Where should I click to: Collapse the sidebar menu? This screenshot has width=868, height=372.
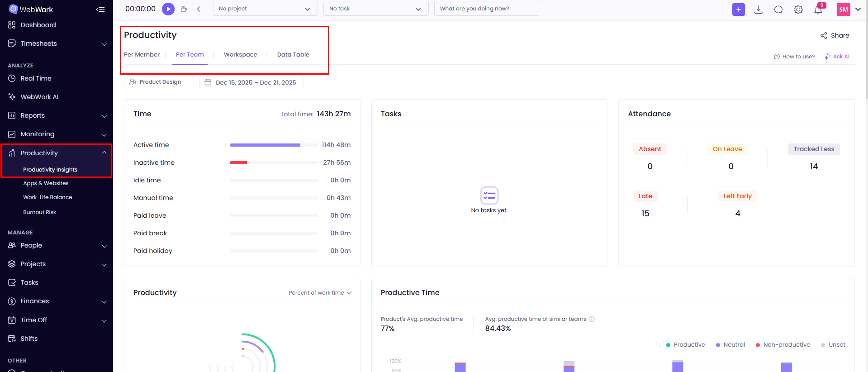click(x=100, y=10)
